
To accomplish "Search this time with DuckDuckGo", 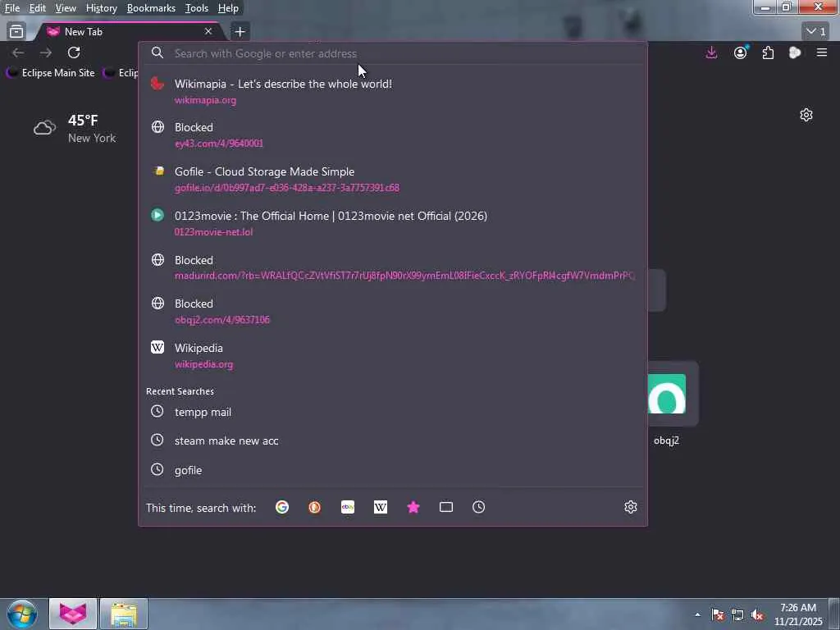I will 314,507.
